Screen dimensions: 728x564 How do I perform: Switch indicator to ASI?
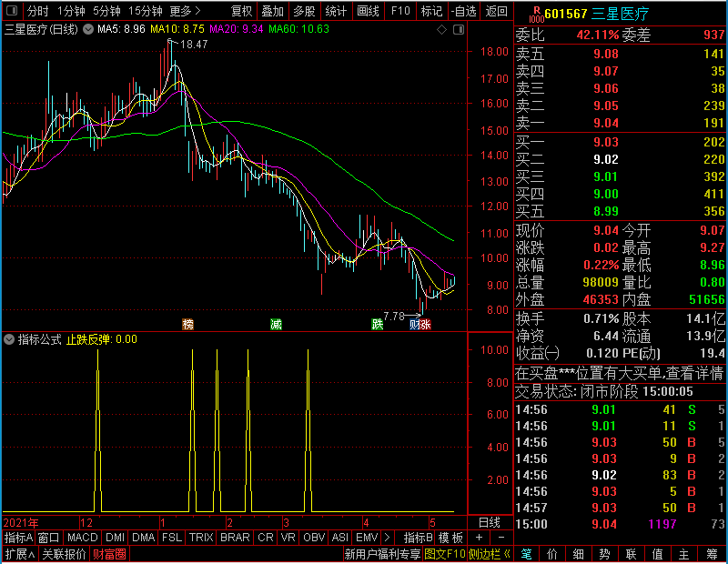click(339, 538)
